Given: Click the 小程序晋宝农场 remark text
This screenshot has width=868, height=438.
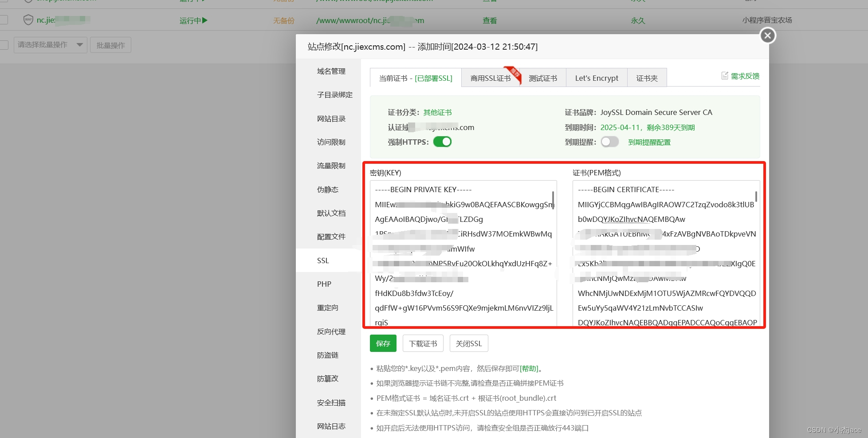Looking at the screenshot, I should [x=767, y=20].
